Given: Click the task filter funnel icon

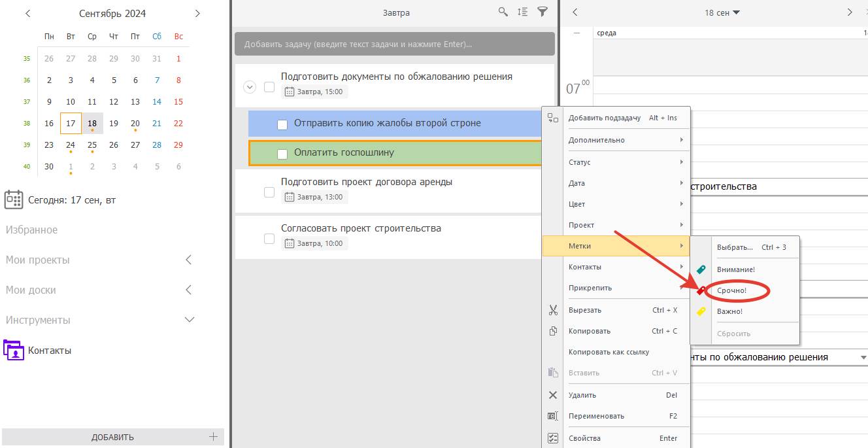Looking at the screenshot, I should click(x=542, y=12).
